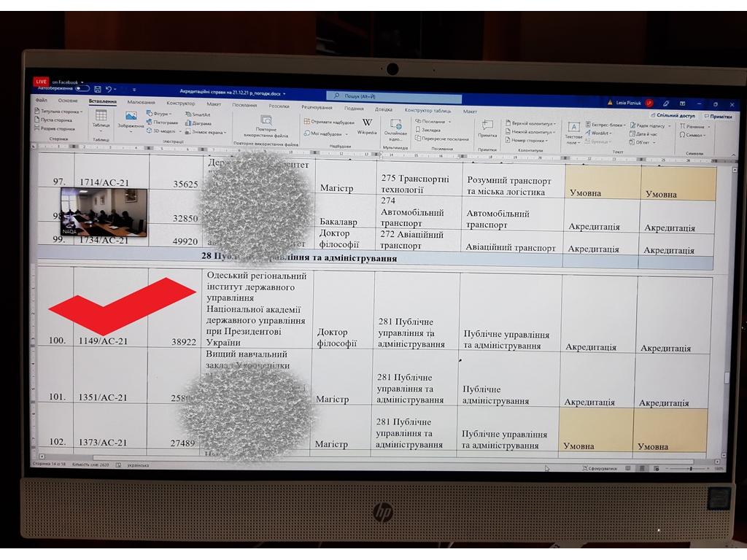Open the file name dropdown next to погодж.docx

click(x=285, y=94)
